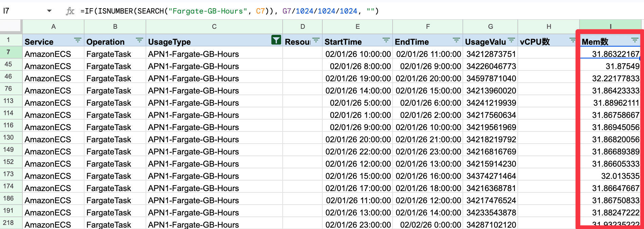Open filter menu for Service column

pos(78,40)
